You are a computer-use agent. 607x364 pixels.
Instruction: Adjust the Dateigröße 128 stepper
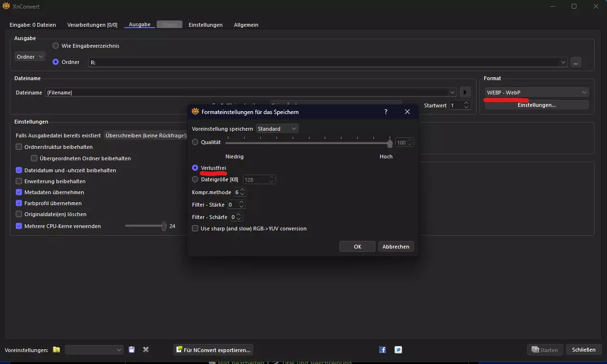pos(272,179)
